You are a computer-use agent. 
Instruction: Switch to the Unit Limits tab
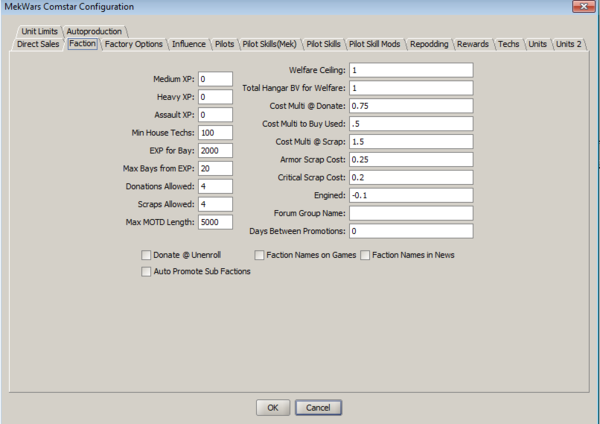[x=39, y=32]
